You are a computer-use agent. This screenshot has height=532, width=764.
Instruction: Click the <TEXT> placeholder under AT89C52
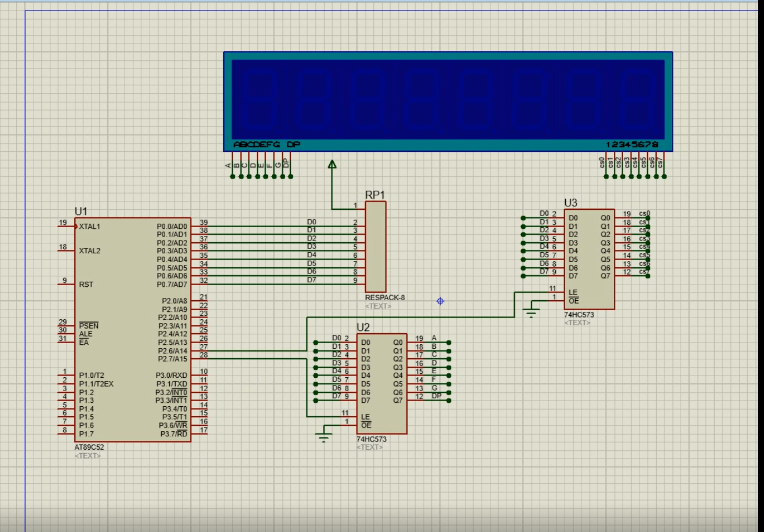88,456
